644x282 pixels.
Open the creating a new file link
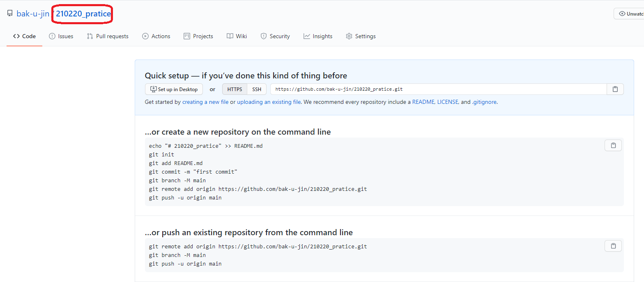pyautogui.click(x=205, y=102)
